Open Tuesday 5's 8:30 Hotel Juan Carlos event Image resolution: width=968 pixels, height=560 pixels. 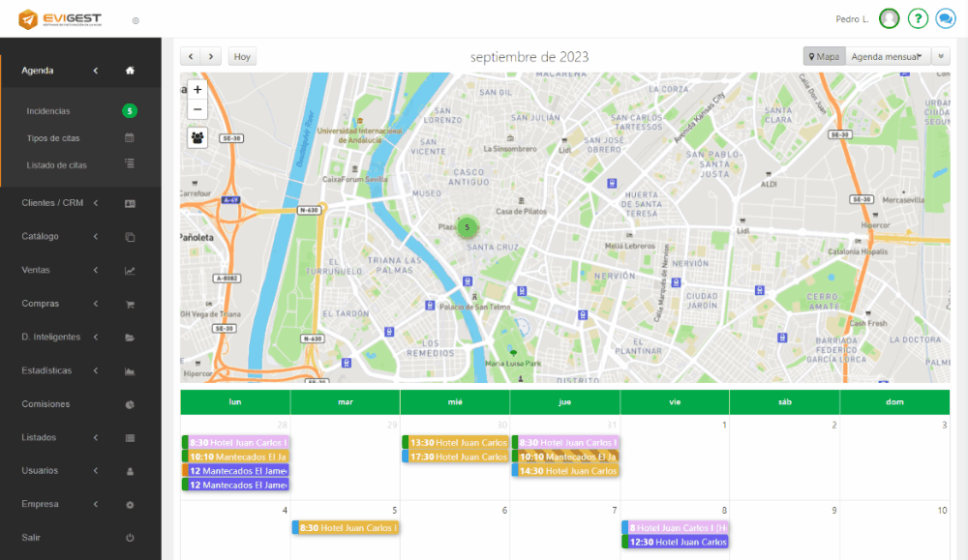pyautogui.click(x=346, y=528)
